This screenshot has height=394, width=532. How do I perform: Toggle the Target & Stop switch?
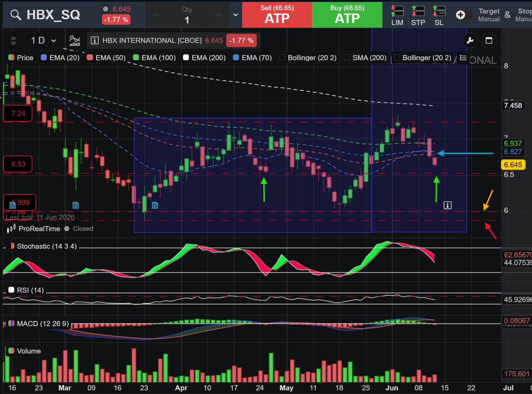[x=463, y=15]
